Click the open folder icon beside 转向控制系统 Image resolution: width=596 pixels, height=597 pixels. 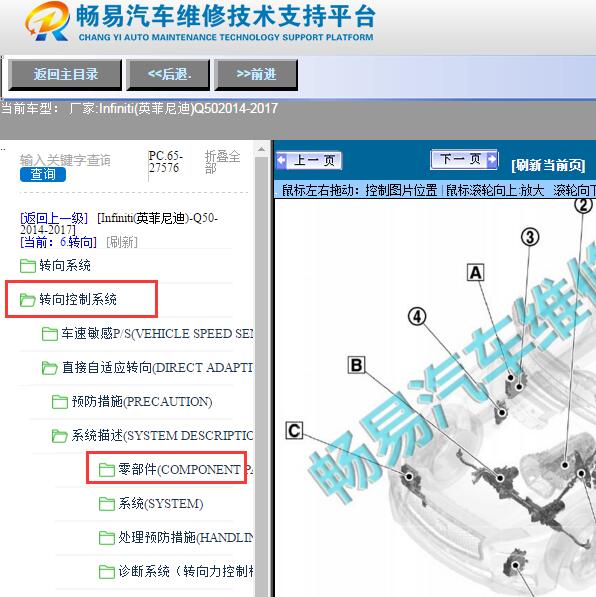(28, 300)
